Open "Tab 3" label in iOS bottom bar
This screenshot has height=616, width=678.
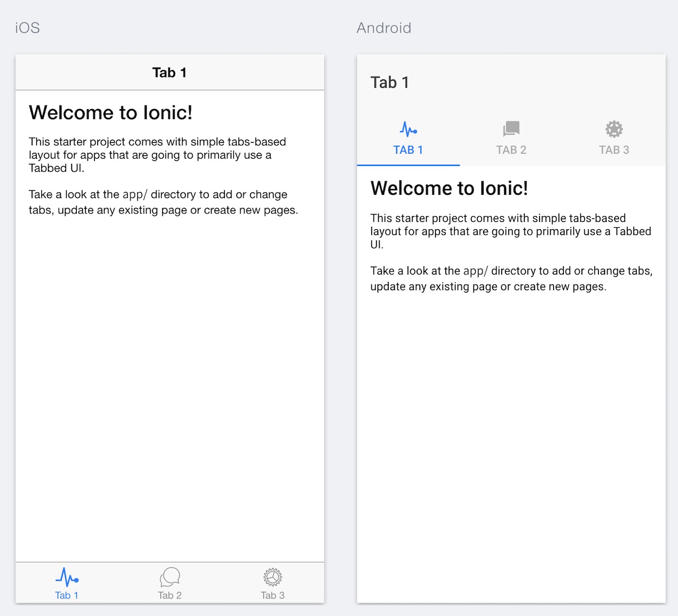coord(272,595)
